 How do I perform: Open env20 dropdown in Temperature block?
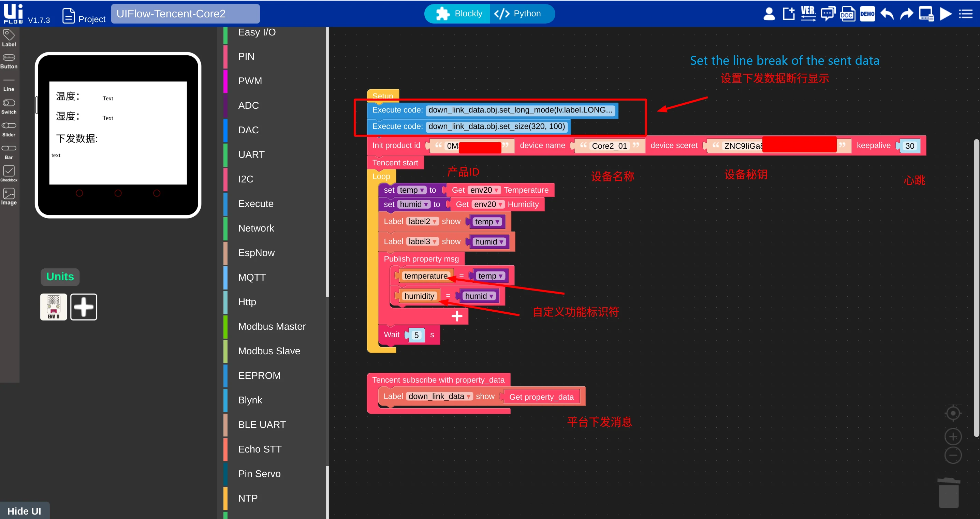tap(484, 190)
